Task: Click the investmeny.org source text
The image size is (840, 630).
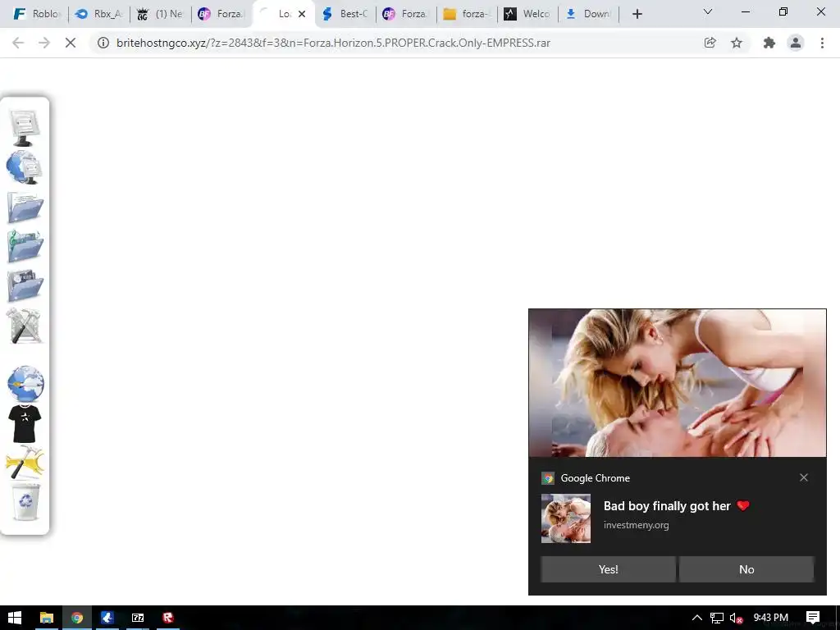Action: click(x=636, y=525)
